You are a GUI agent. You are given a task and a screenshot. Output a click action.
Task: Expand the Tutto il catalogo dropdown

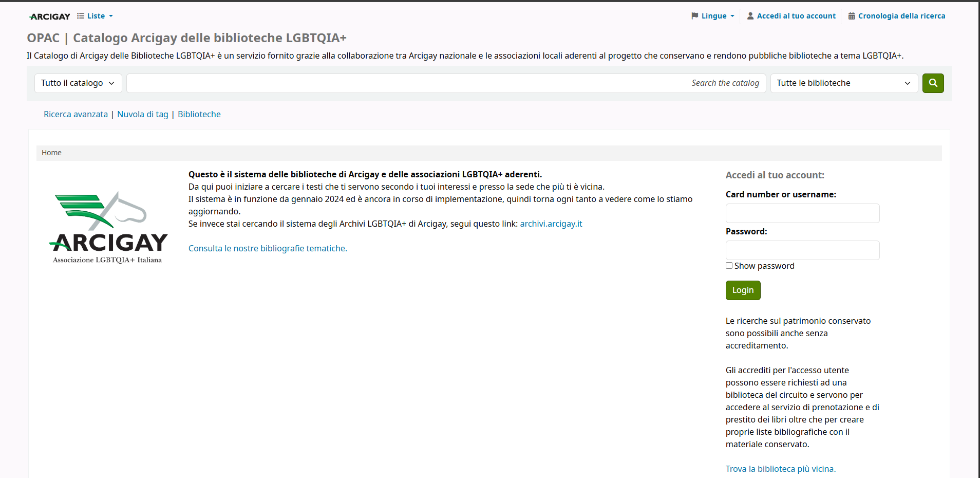pos(78,83)
